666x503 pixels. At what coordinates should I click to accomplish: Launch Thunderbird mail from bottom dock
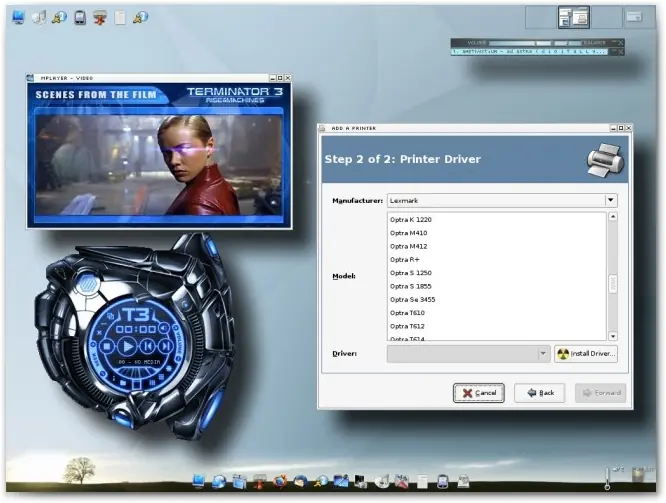pyautogui.click(x=300, y=481)
